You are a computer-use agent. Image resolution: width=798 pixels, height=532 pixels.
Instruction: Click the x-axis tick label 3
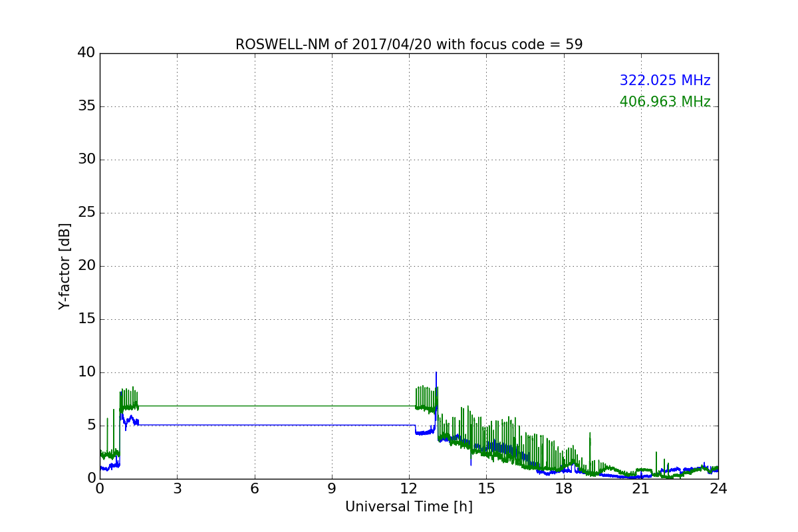(177, 488)
